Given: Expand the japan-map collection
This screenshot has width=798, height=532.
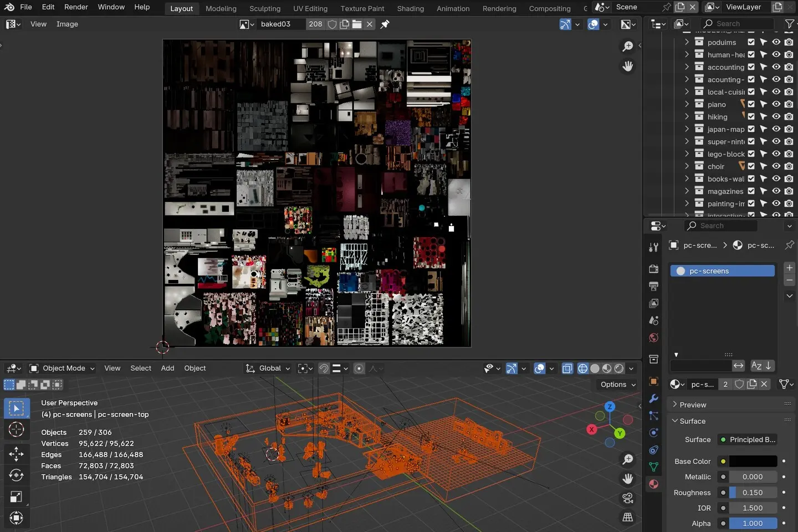Looking at the screenshot, I should click(687, 129).
